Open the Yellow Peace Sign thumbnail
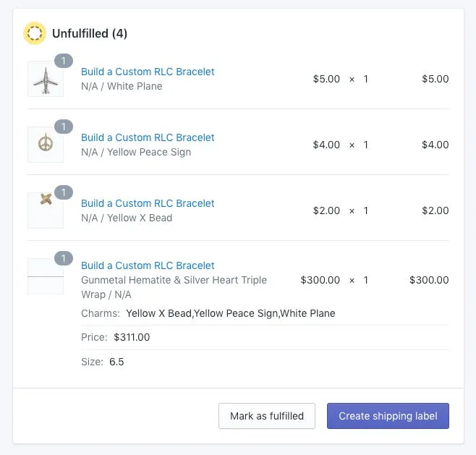476x455 pixels. [x=46, y=145]
